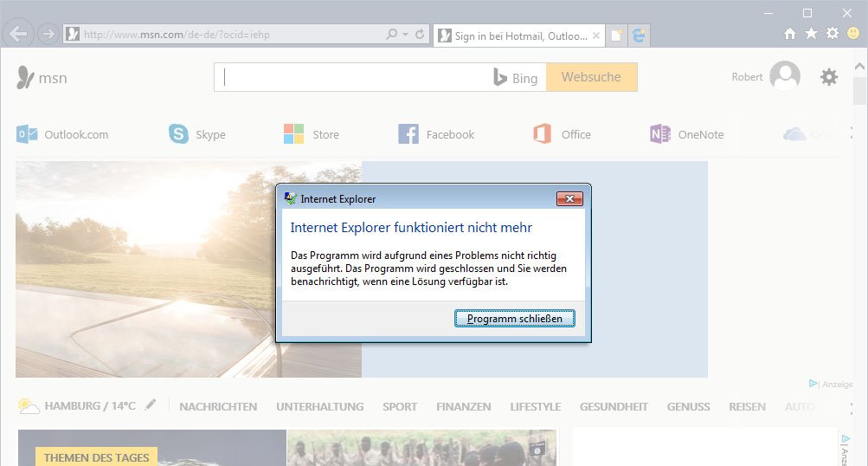Click the Edge browser icon beside tabs
This screenshot has width=868, height=466.
(639, 36)
